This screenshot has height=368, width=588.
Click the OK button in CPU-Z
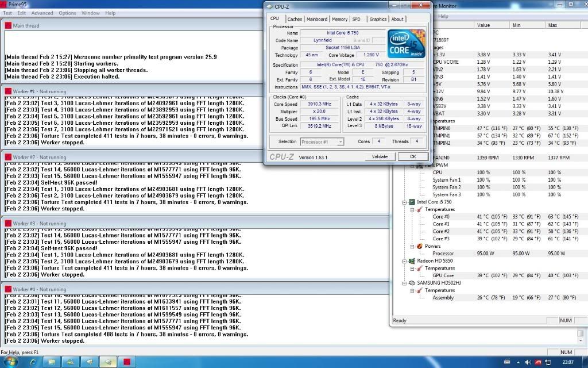coord(413,156)
